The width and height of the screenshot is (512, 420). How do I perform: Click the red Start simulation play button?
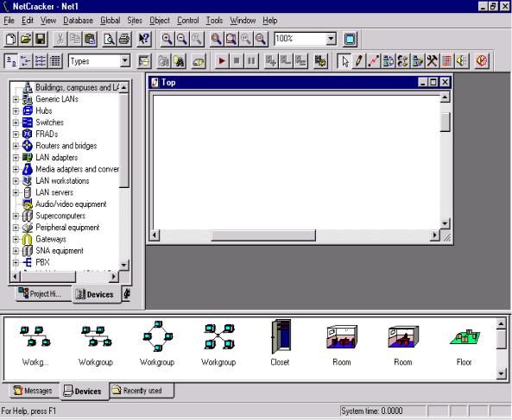click(x=222, y=61)
